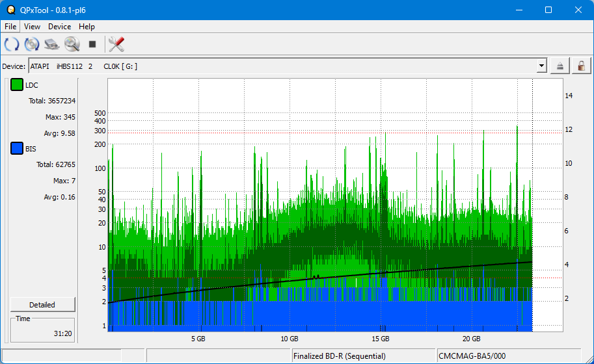Screen dimensions: 594x364
Task: Click the lock tray padlock button
Action: click(x=581, y=66)
